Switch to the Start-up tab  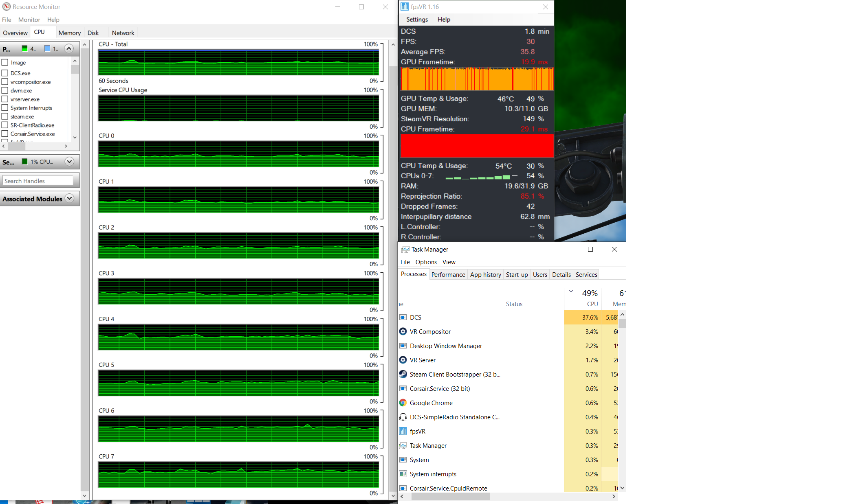click(x=517, y=275)
